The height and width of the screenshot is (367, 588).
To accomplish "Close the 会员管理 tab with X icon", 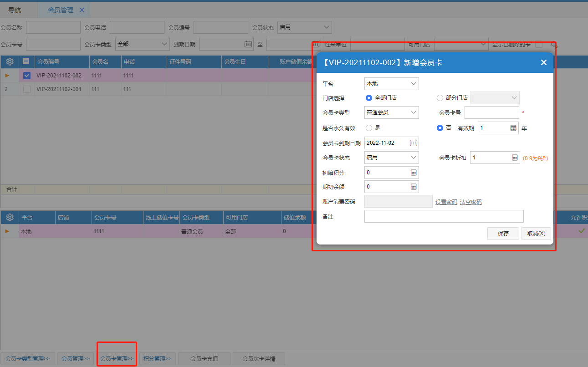I will coord(82,10).
